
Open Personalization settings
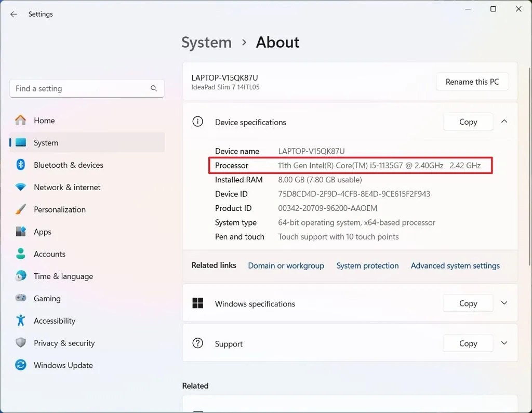(60, 209)
